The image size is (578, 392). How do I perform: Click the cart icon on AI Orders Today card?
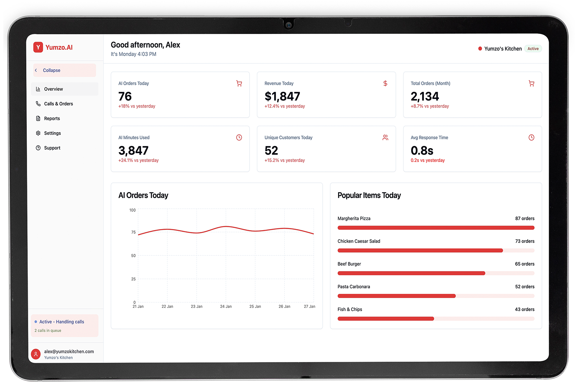click(x=239, y=83)
